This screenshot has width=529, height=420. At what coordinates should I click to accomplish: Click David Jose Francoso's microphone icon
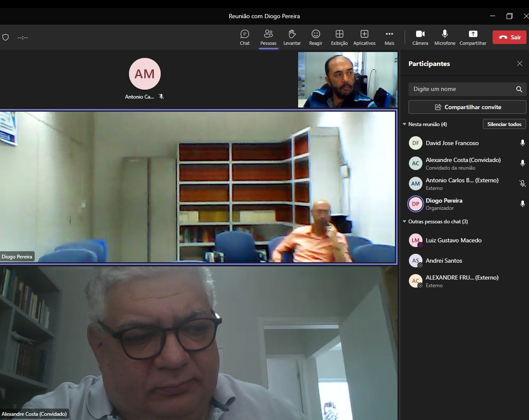coord(522,143)
